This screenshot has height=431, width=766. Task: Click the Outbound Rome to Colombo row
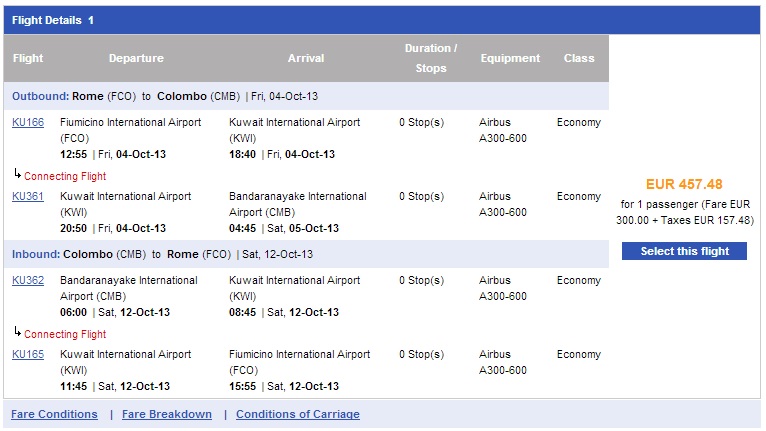point(306,96)
